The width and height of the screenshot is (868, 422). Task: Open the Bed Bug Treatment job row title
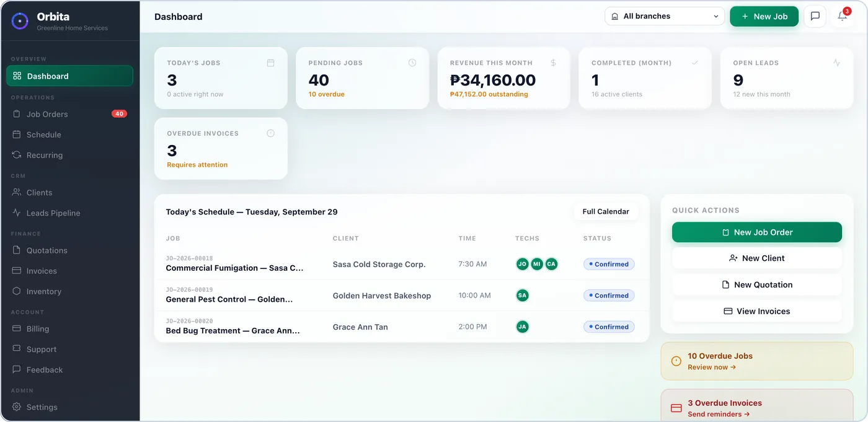coord(232,331)
